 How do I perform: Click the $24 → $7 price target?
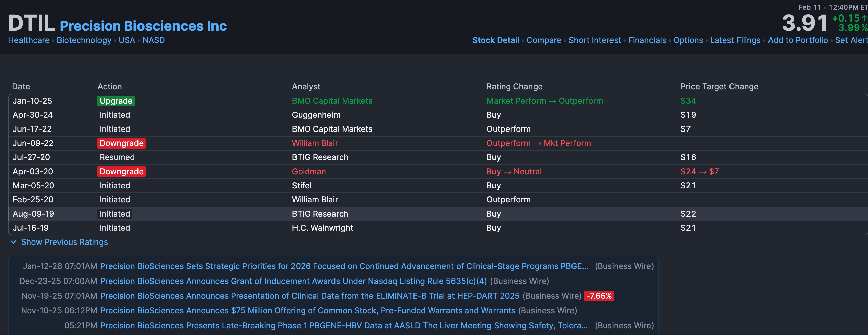click(x=700, y=172)
